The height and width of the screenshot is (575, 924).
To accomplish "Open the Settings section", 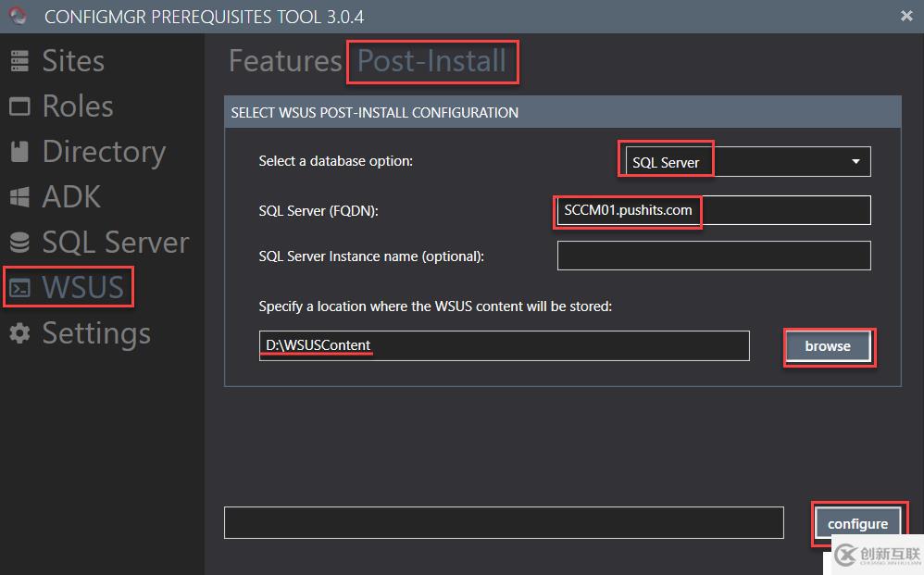I will point(96,334).
